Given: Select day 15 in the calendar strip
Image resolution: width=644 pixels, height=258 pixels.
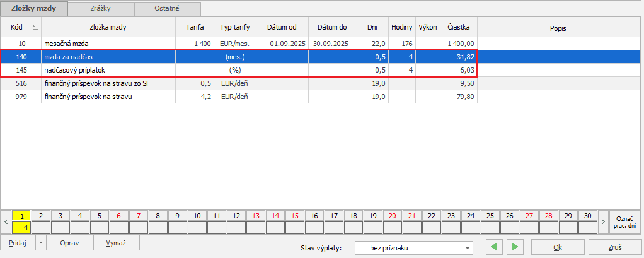Looking at the screenshot, I should pyautogui.click(x=295, y=215).
